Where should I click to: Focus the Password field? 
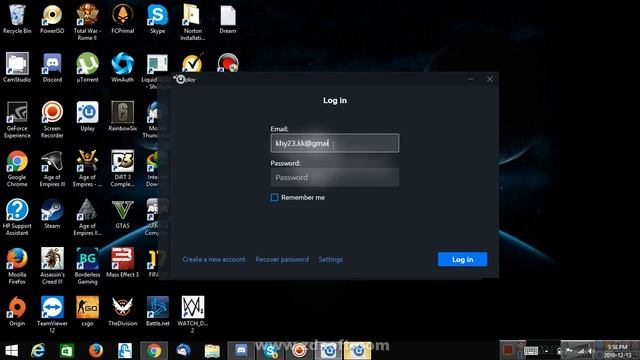coord(335,177)
